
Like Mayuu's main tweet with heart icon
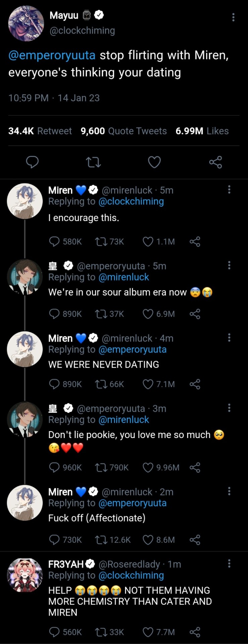[x=154, y=162]
